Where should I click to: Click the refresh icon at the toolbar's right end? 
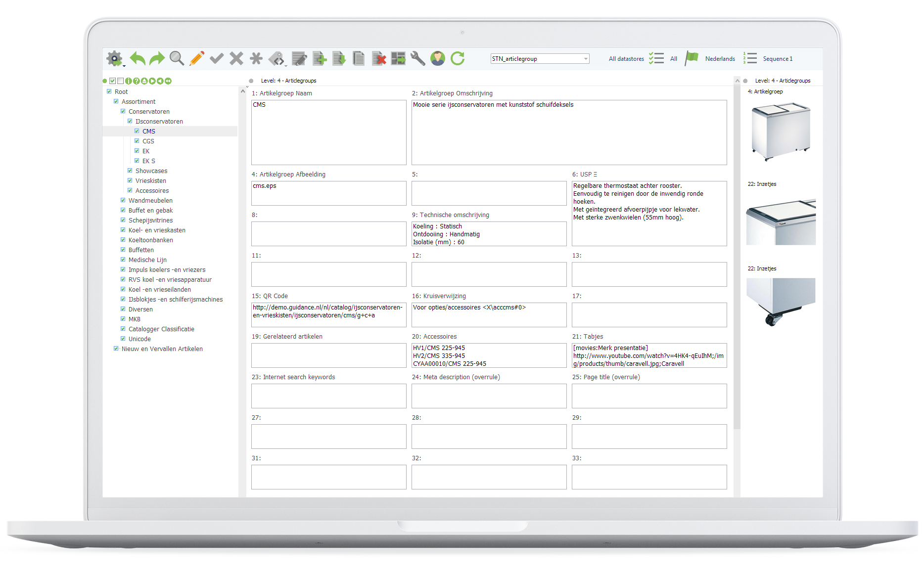tap(458, 58)
